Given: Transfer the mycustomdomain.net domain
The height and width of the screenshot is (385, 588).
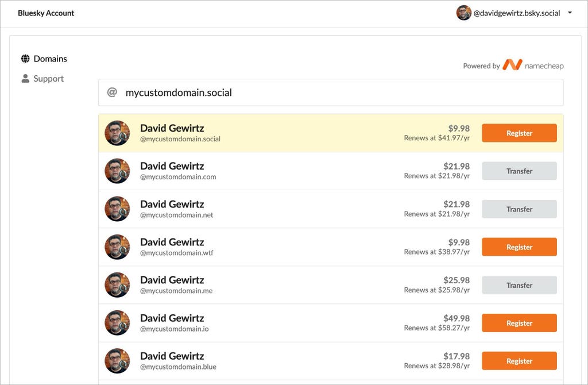Looking at the screenshot, I should 519,209.
